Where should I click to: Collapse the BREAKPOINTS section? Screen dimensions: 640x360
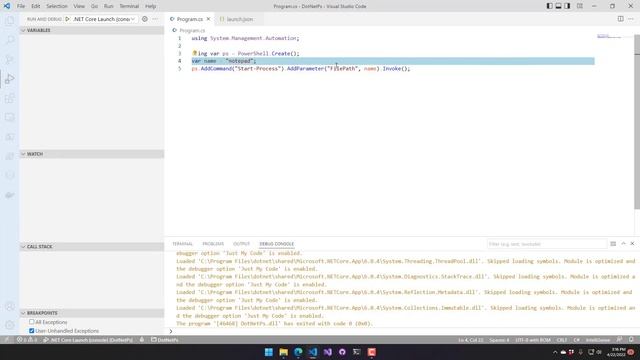tap(92, 313)
